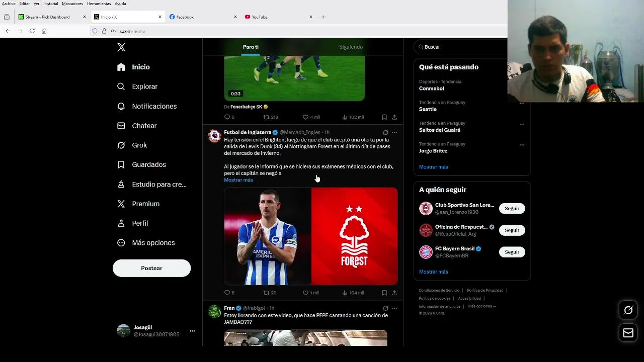Screen dimensions: 644x362
Task: Open options for Saltos del Guairá trend
Action: (x=522, y=124)
